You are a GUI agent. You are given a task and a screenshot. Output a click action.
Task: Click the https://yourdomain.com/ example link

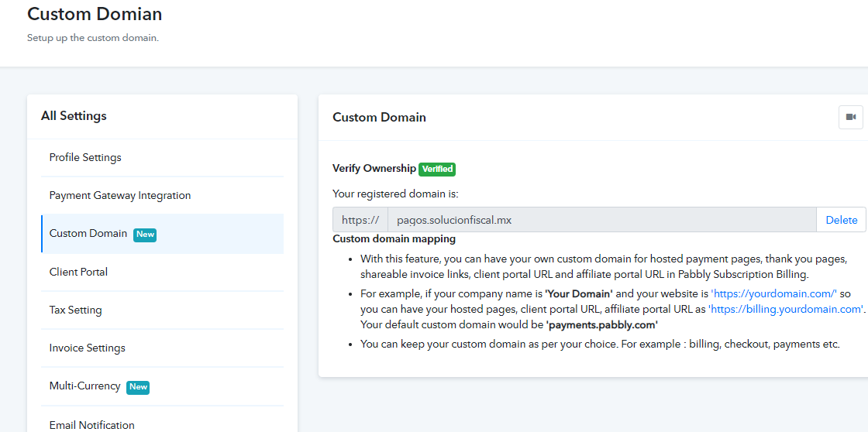[773, 293]
